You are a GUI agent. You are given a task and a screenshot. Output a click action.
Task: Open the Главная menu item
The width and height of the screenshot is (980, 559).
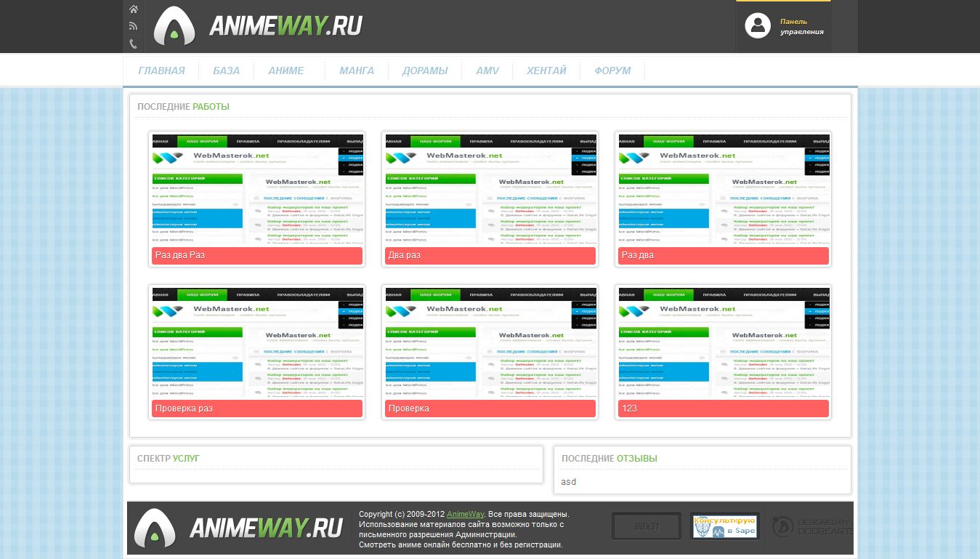point(161,71)
